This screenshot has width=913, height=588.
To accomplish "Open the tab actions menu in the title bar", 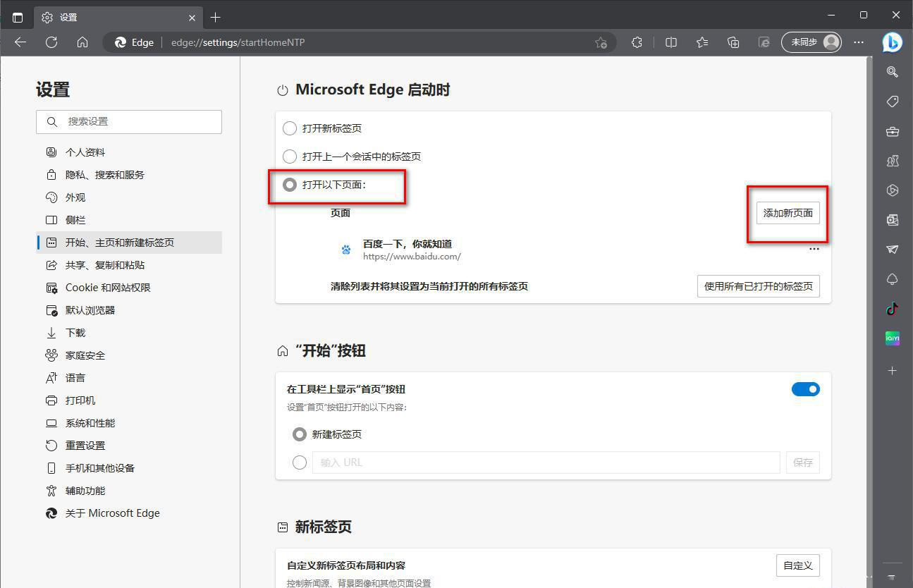I will pos(18,17).
